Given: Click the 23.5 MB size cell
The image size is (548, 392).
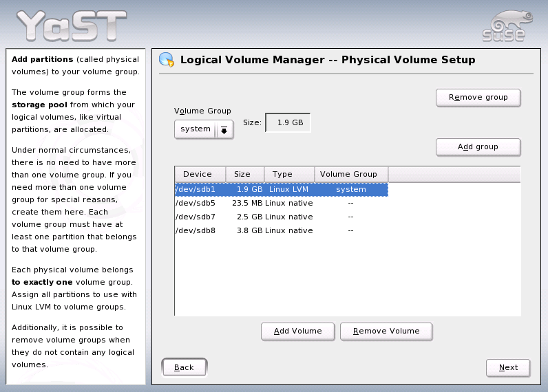Looking at the screenshot, I should [247, 203].
